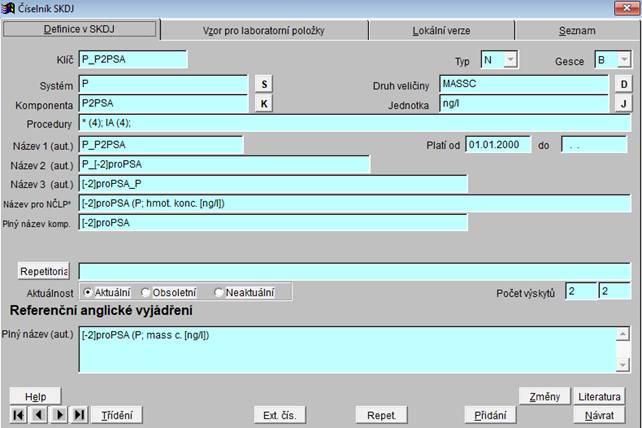Switch to the Seznam tab
642x428 pixels.
(576, 31)
